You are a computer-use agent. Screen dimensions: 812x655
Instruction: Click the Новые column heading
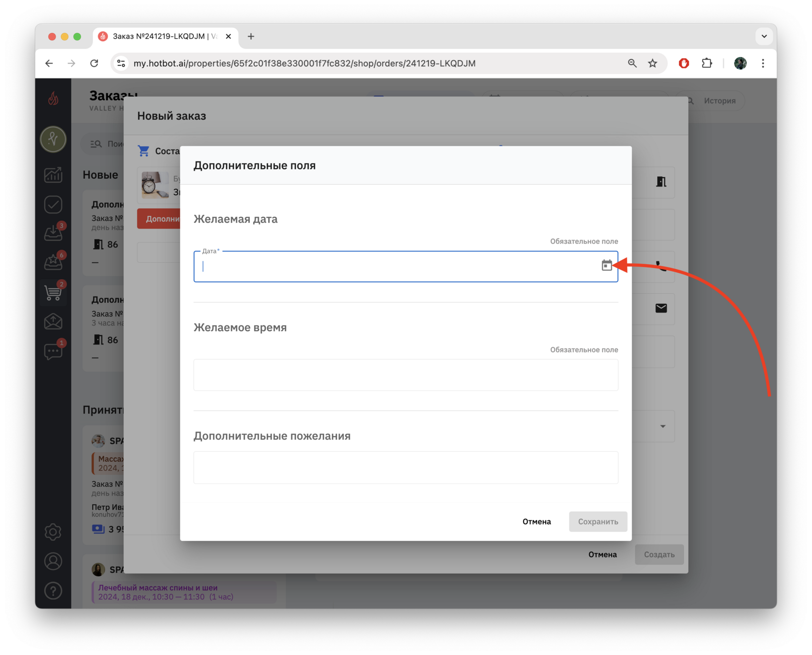pyautogui.click(x=101, y=175)
